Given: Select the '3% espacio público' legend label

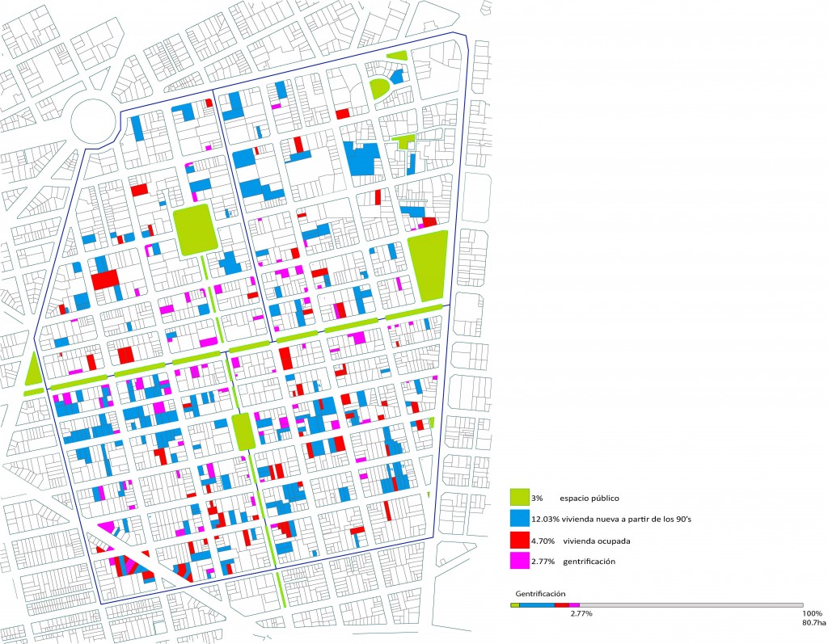Looking at the screenshot, I should pyautogui.click(x=575, y=498).
